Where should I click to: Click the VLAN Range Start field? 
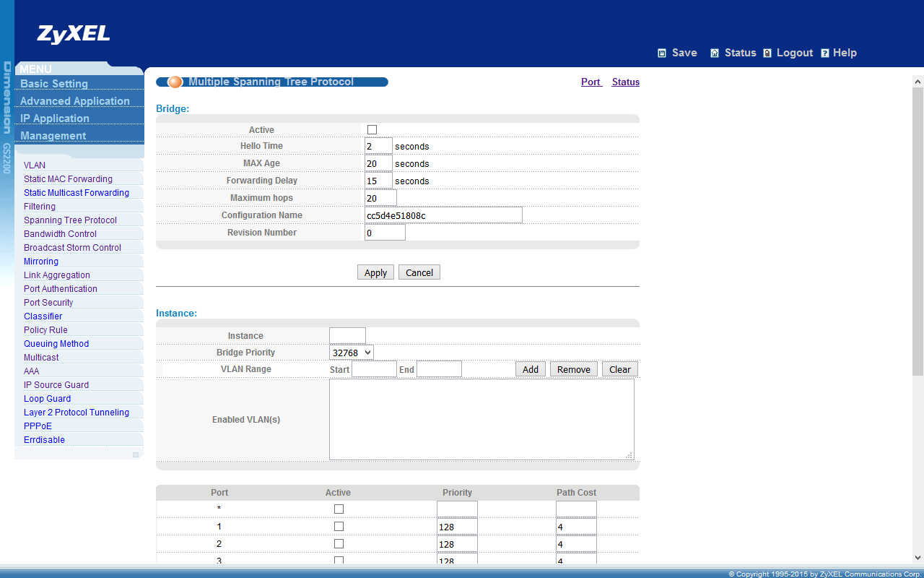(x=374, y=369)
